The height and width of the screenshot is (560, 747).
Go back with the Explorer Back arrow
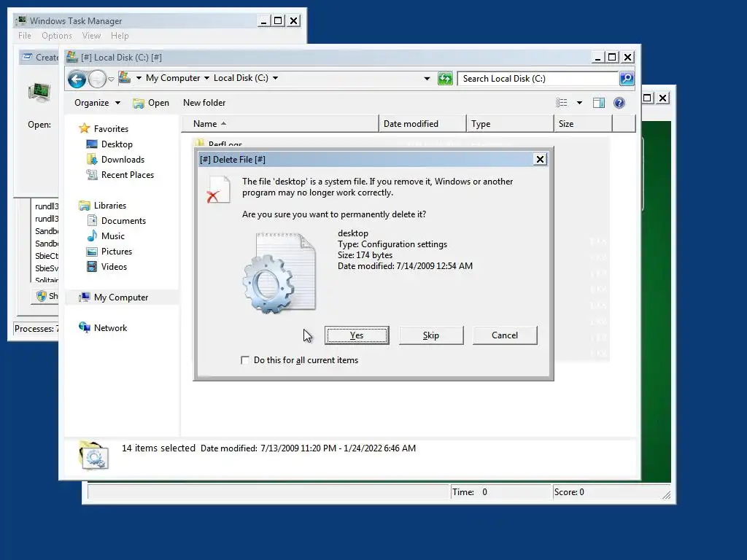77,79
